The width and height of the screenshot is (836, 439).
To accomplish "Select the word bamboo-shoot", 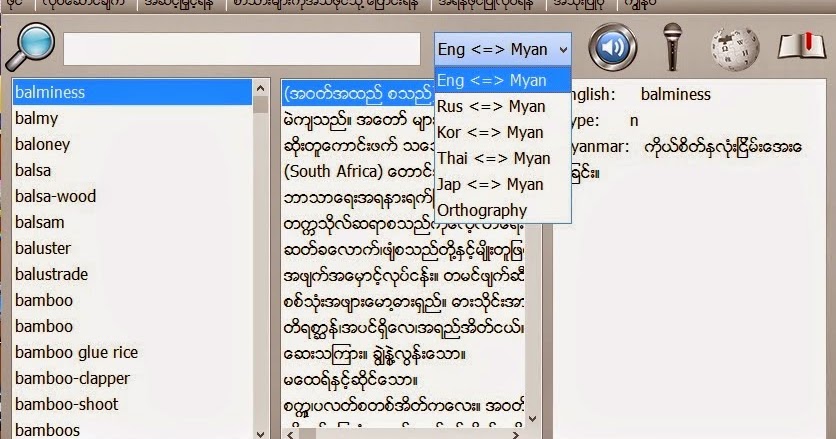I will (132, 404).
